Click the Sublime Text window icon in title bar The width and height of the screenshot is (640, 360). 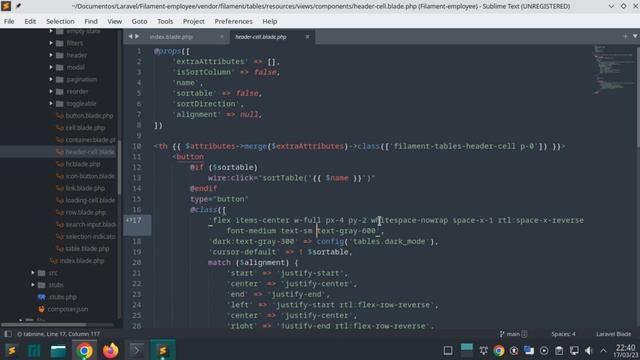click(6, 6)
